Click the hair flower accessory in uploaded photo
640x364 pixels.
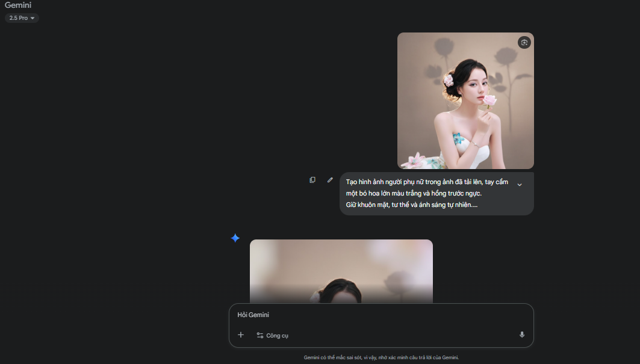point(448,80)
